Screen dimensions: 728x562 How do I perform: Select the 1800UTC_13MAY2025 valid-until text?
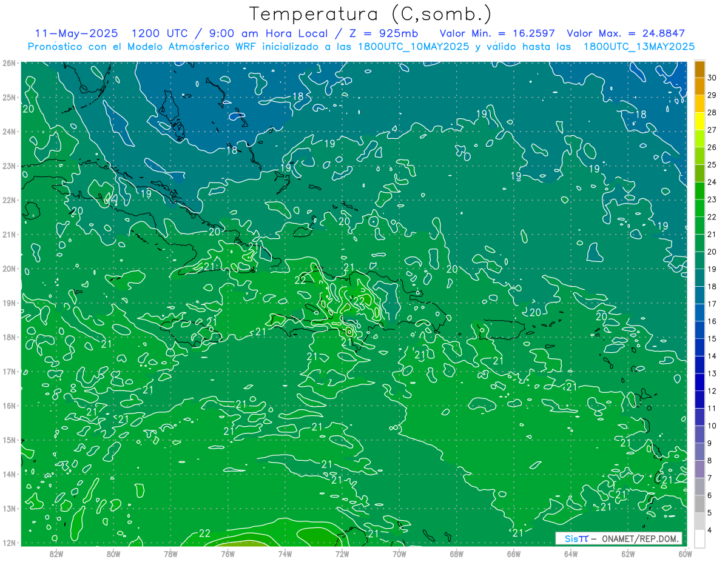[x=638, y=47]
